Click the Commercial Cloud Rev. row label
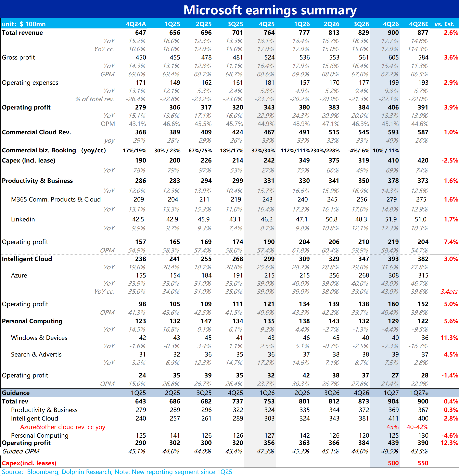Screen dimensions: 459x476 pos(36,132)
